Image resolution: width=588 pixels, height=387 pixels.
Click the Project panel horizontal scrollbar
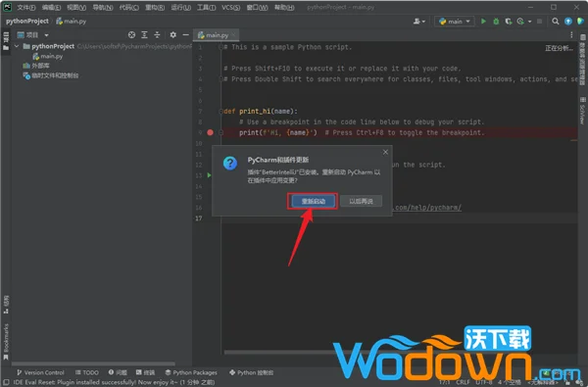[x=93, y=363]
